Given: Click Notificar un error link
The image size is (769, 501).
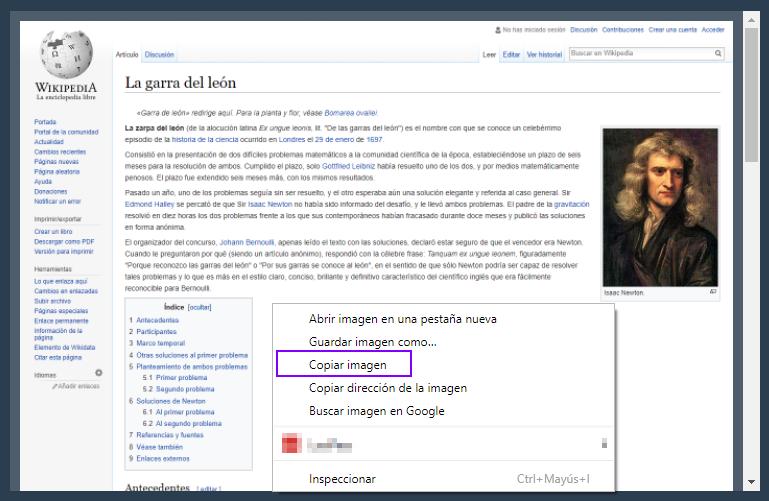Looking at the screenshot, I should coord(57,201).
